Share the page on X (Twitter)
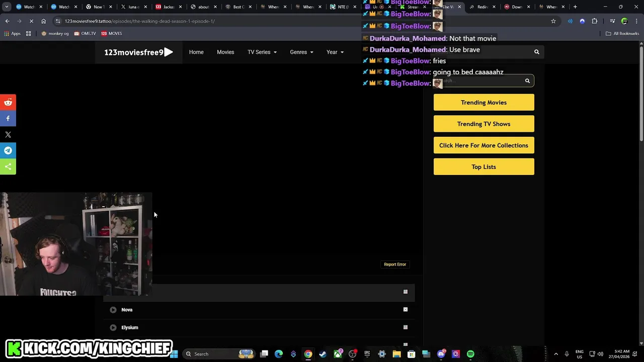This screenshot has width=644, height=362. [x=8, y=135]
